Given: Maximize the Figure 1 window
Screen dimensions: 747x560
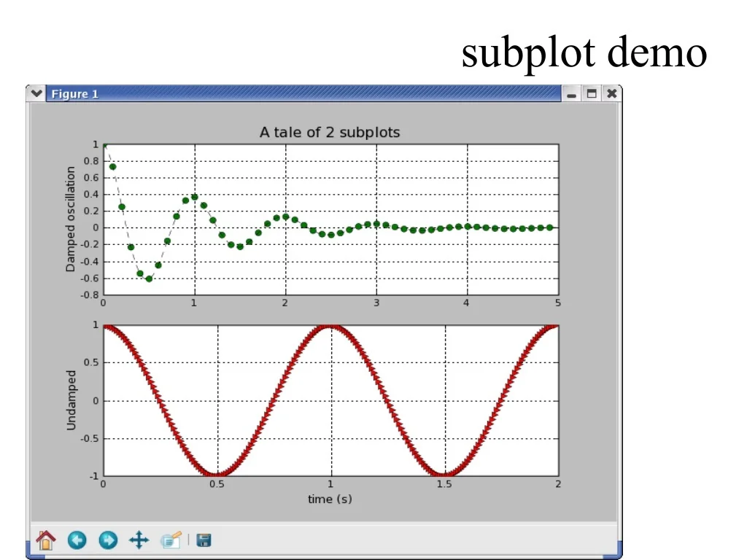Looking at the screenshot, I should pos(592,94).
